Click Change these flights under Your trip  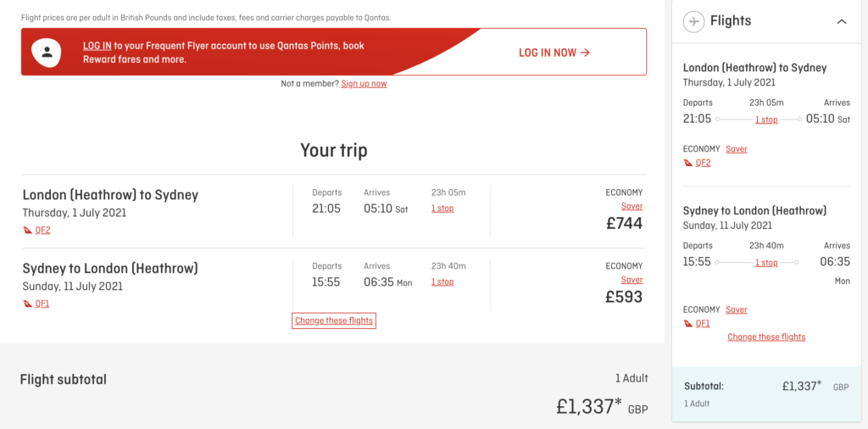pos(334,320)
